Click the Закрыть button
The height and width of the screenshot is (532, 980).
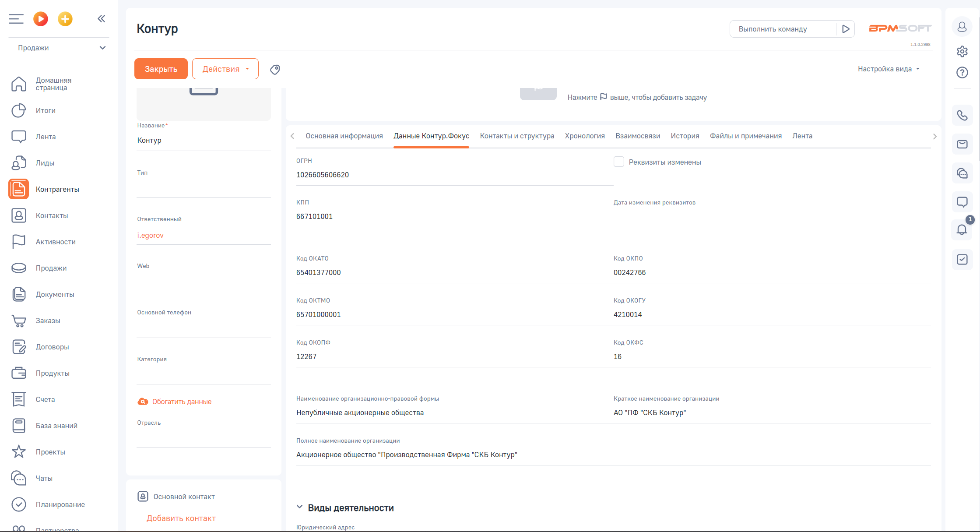161,69
